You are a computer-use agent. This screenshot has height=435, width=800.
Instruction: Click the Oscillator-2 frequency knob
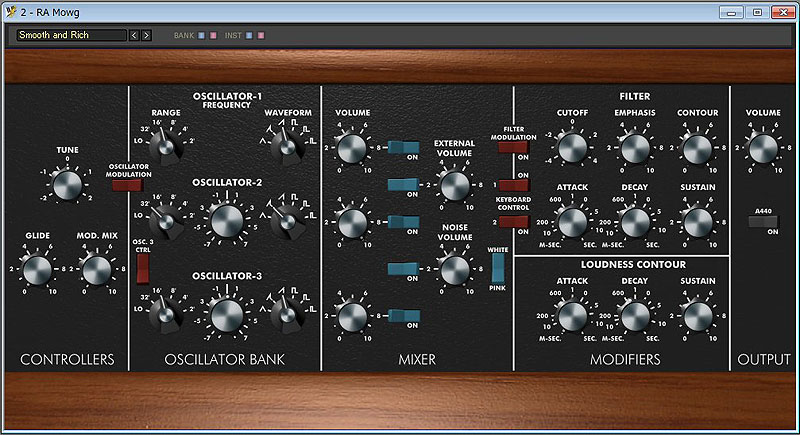pyautogui.click(x=227, y=221)
